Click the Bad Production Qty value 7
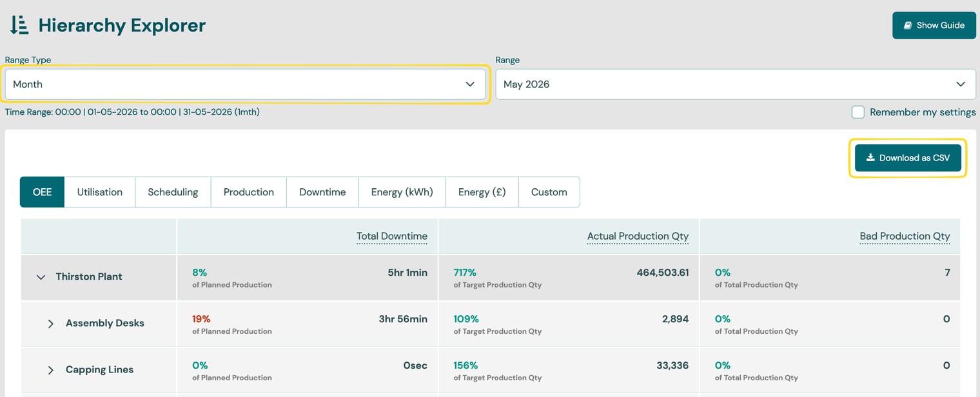 tap(947, 273)
